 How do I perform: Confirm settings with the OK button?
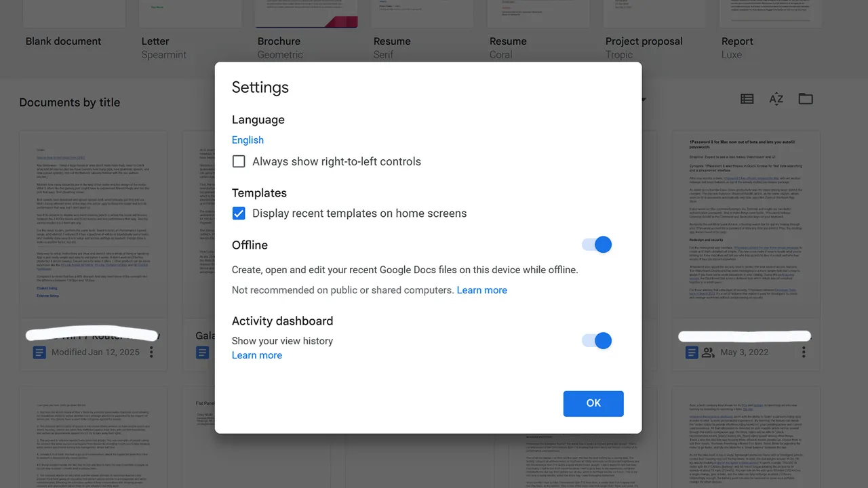pyautogui.click(x=593, y=403)
